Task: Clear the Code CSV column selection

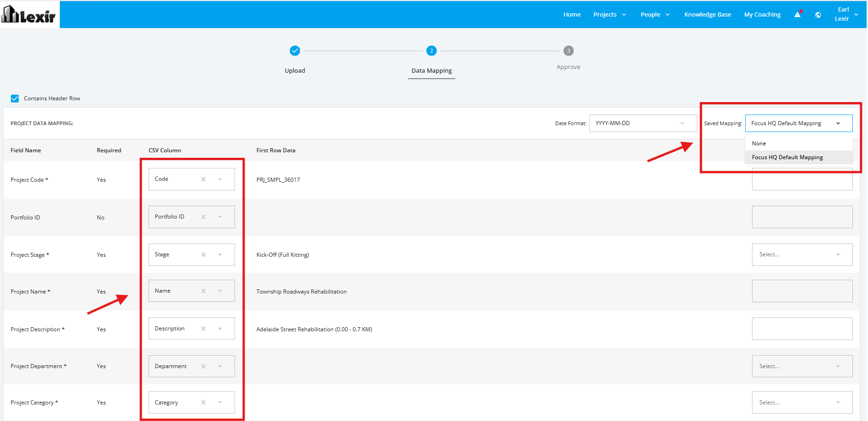Action: [x=203, y=179]
